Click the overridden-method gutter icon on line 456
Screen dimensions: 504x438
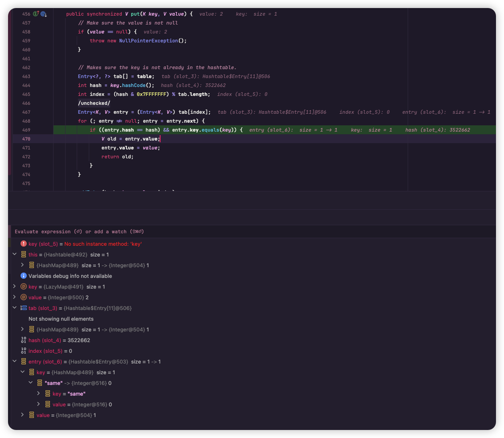(44, 14)
